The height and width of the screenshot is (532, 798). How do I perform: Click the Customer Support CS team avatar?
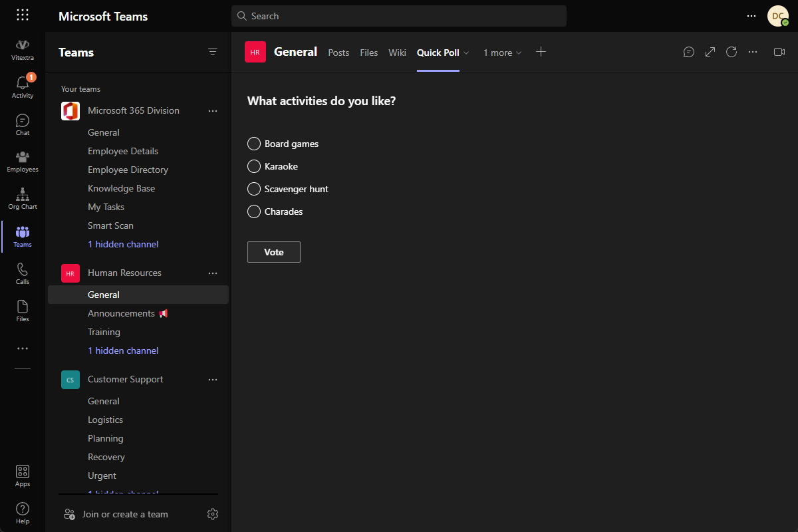coord(70,380)
